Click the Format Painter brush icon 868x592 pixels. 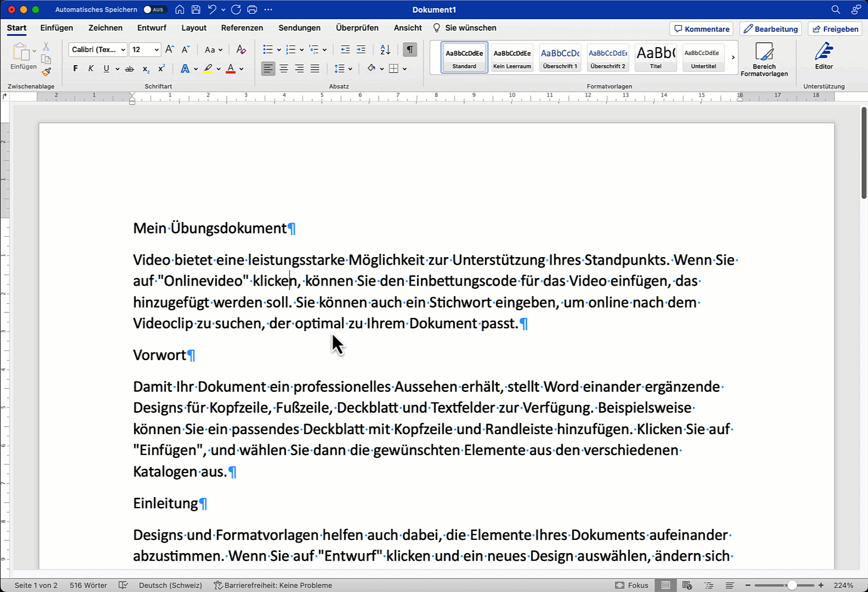tap(47, 72)
